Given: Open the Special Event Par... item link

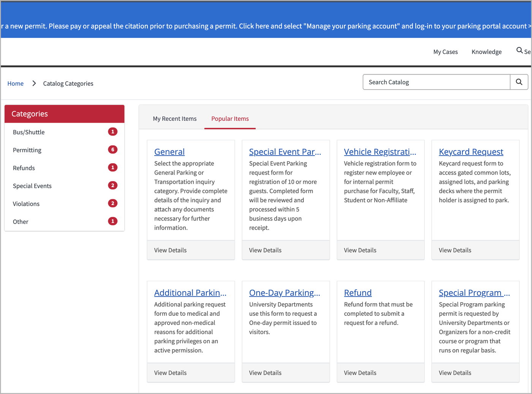Looking at the screenshot, I should tap(285, 152).
